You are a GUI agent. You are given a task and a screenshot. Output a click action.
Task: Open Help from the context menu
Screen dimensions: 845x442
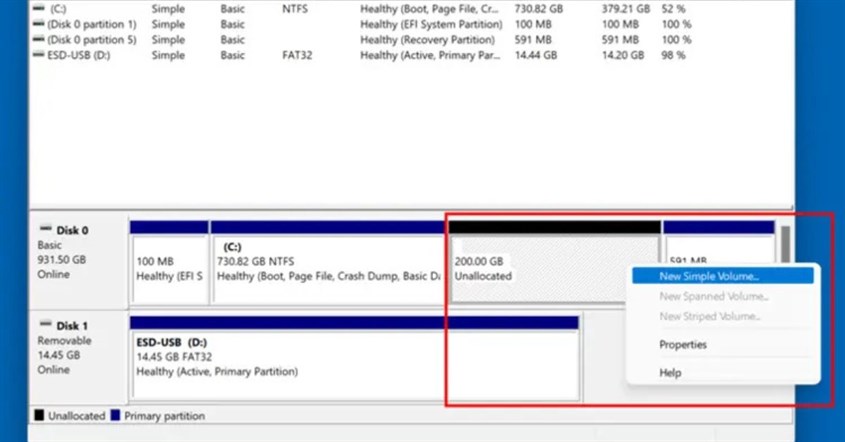670,372
